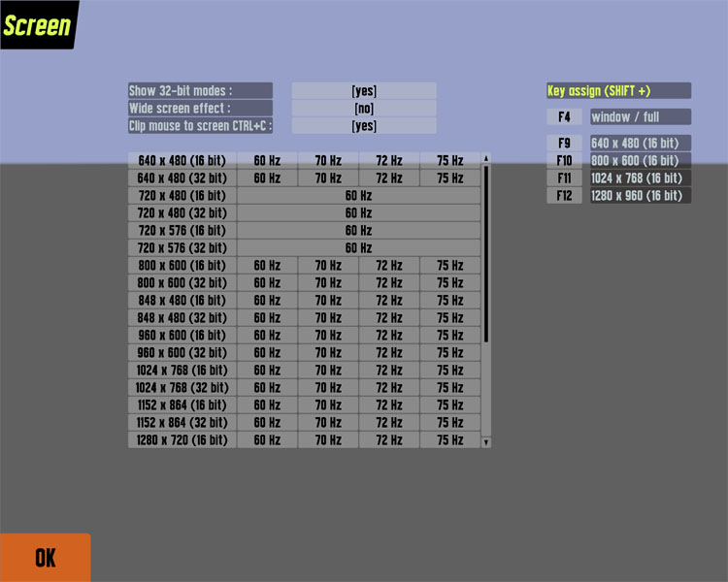The width and height of the screenshot is (728, 582).
Task: Choose 75 Hz for 848 x 480 (32 bit)
Action: tap(449, 318)
